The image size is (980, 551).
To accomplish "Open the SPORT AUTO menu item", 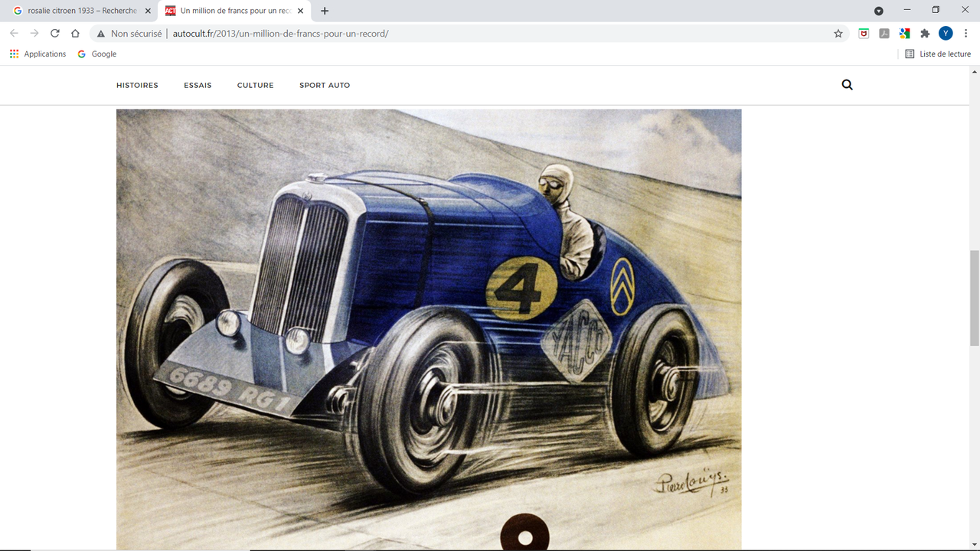I will click(x=325, y=85).
